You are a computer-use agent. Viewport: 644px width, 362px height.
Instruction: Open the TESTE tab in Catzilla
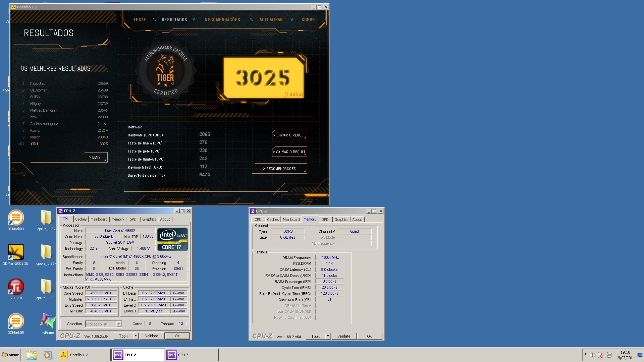coord(140,20)
